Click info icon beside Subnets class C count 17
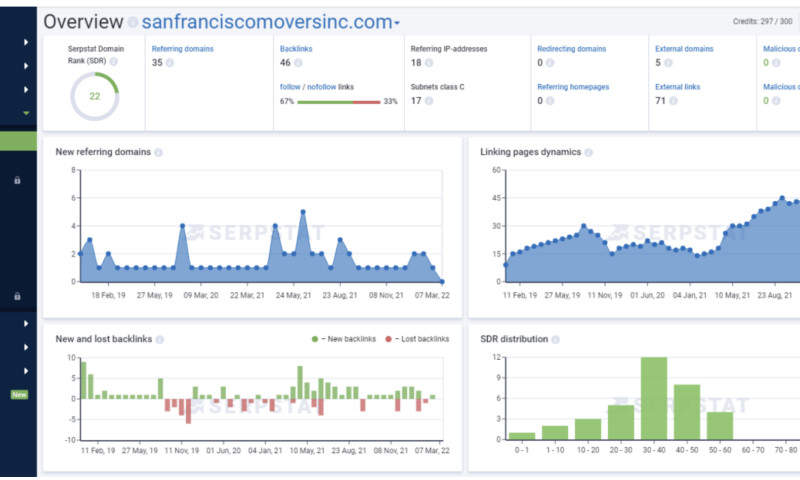800x480 pixels. [429, 101]
